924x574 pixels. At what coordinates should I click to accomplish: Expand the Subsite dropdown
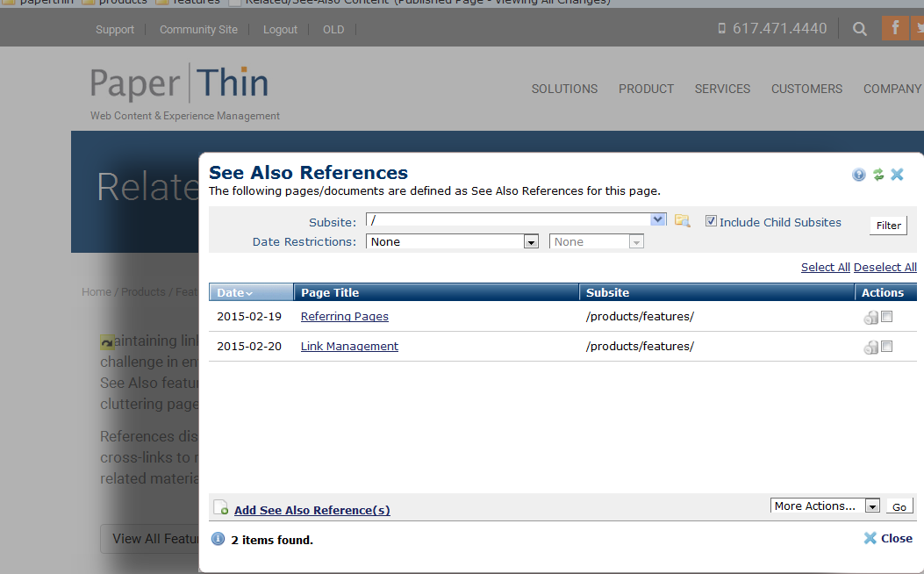pyautogui.click(x=657, y=219)
